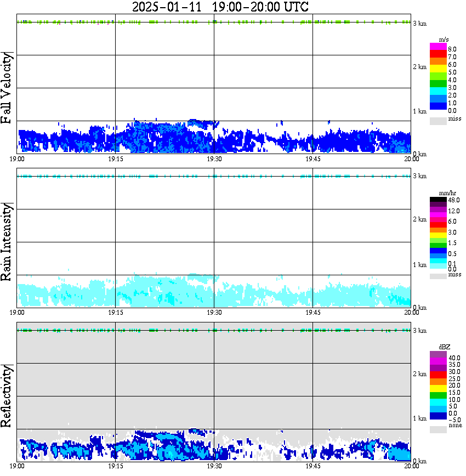Pick the orange 3.0 swatch in mm/hr legend
Viewport: 466px width, 476px height.
[438, 230]
